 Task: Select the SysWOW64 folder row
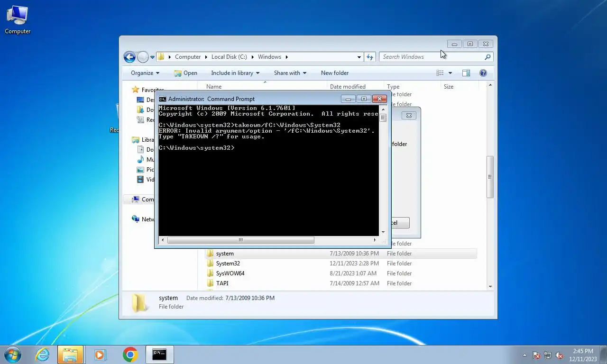click(x=341, y=273)
